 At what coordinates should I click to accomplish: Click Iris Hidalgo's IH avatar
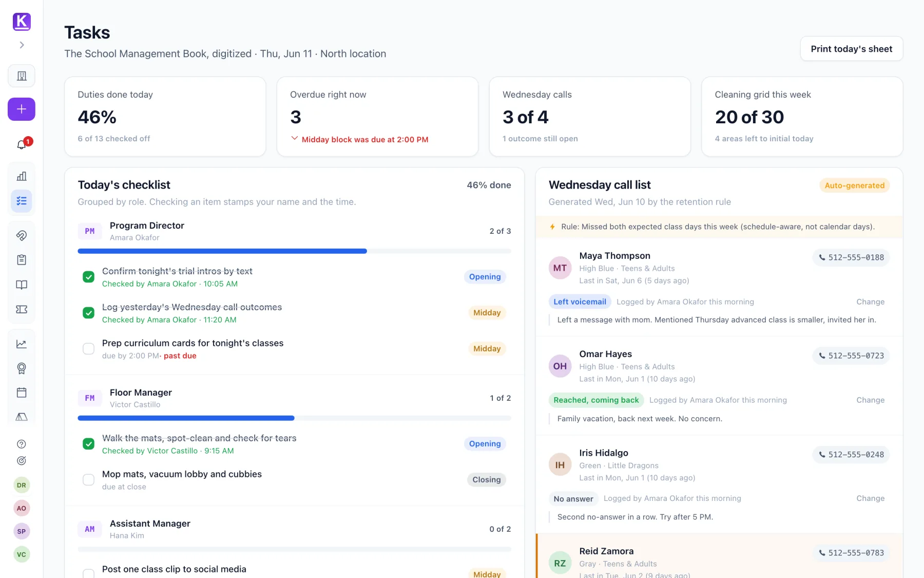(x=560, y=465)
